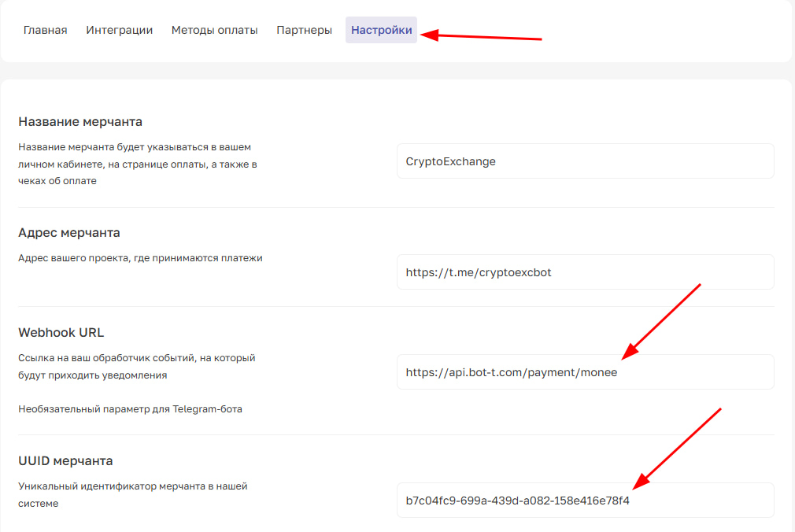795x532 pixels.
Task: Click the description 'Адрес вашего проекта, где принимаются платежи'
Action: tap(140, 258)
